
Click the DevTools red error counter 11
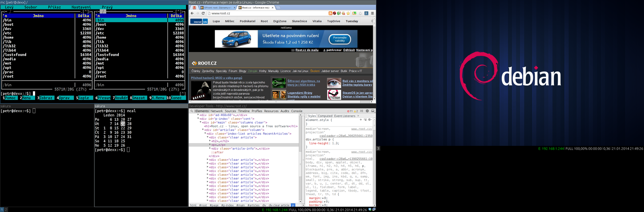(350, 111)
